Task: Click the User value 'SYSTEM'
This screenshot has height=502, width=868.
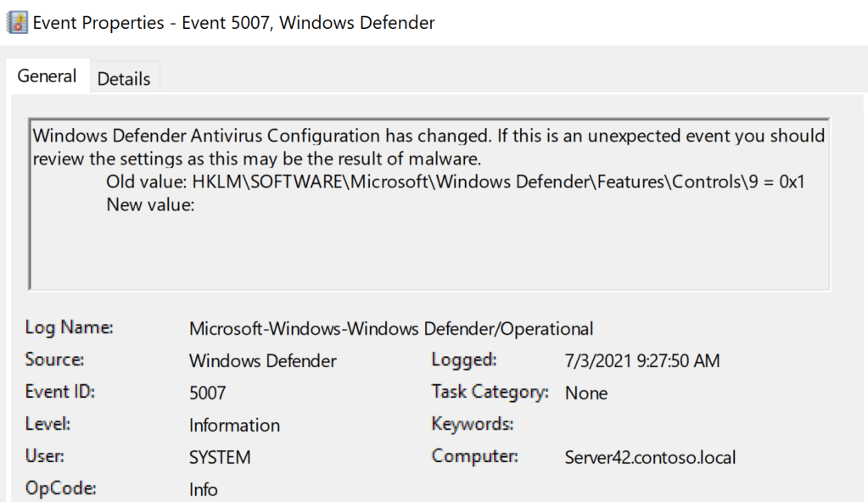Action: point(220,458)
